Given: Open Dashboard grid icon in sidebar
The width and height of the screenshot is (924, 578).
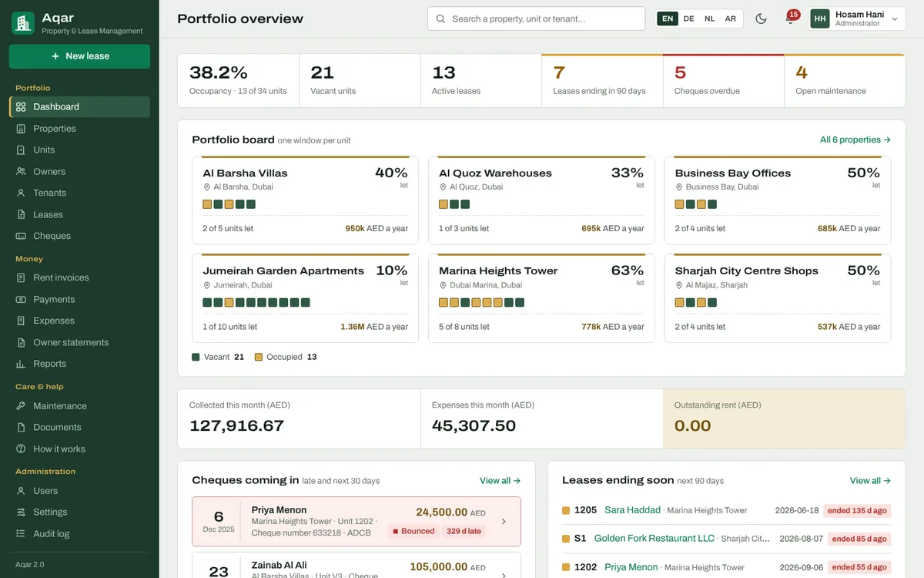Looking at the screenshot, I should point(21,107).
